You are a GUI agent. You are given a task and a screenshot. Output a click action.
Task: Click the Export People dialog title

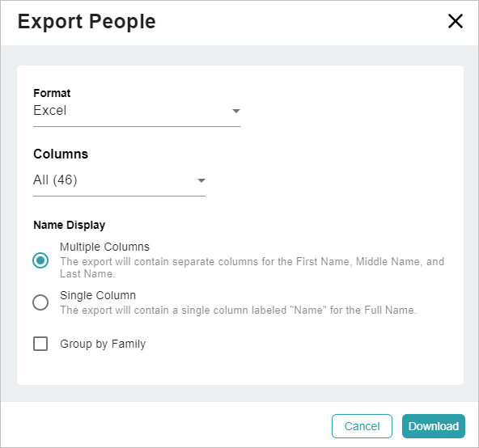click(x=87, y=21)
